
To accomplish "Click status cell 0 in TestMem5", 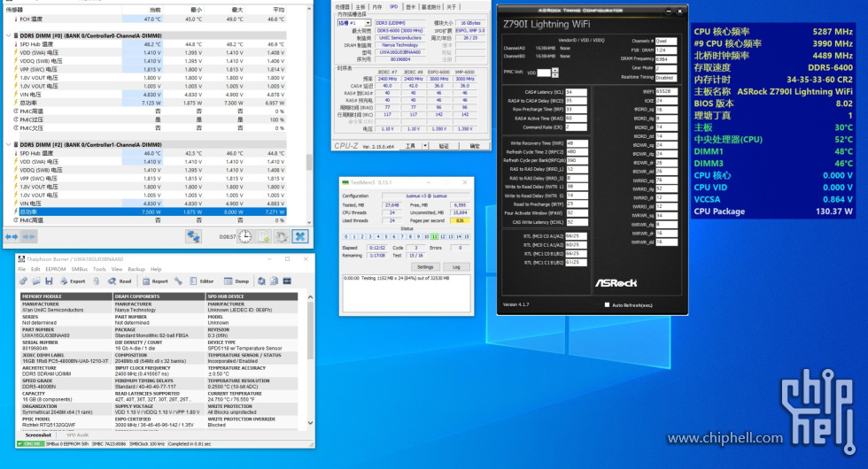I will pyautogui.click(x=346, y=237).
